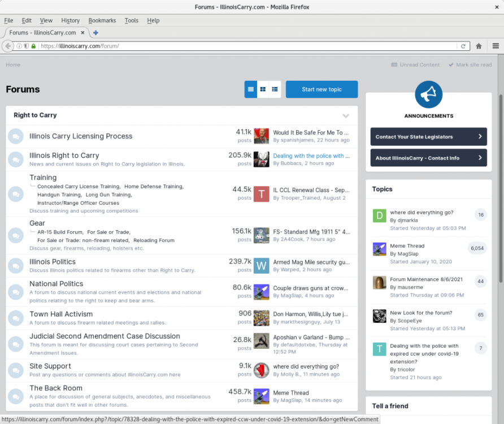
Task: Open the Tools menu
Action: pos(132,20)
